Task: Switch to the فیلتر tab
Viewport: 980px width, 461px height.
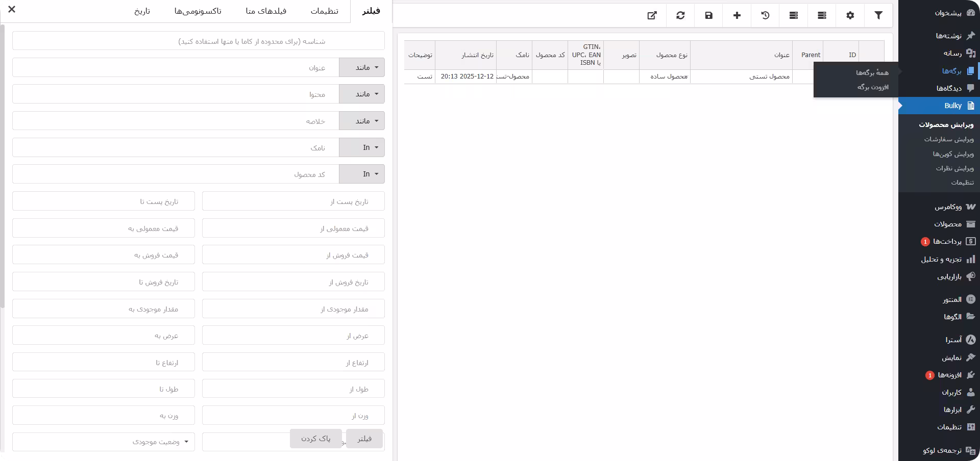Action: 371,11
